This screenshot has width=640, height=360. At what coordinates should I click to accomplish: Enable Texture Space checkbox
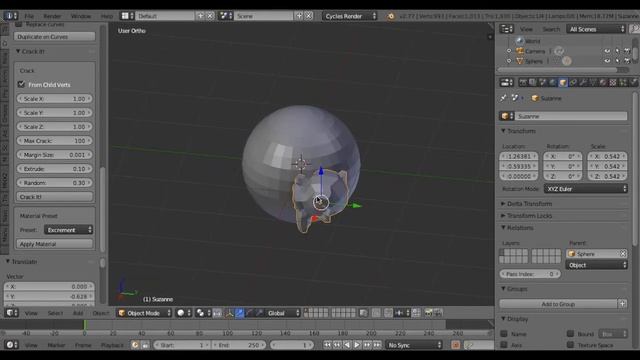click(571, 345)
